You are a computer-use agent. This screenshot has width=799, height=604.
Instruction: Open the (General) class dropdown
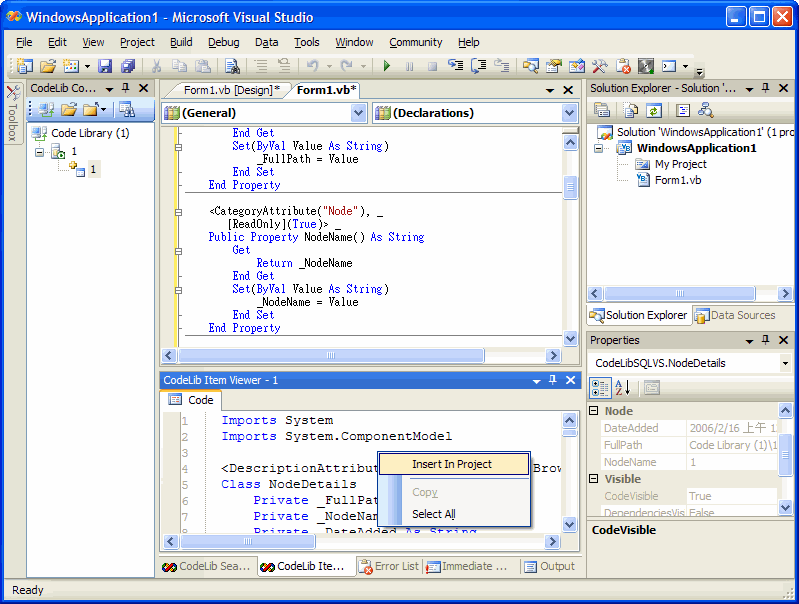point(359,113)
